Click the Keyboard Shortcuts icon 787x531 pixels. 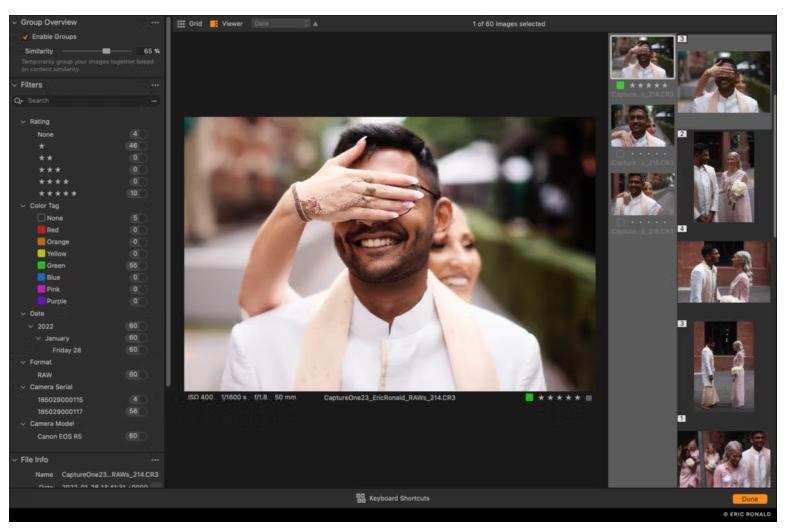pos(361,498)
